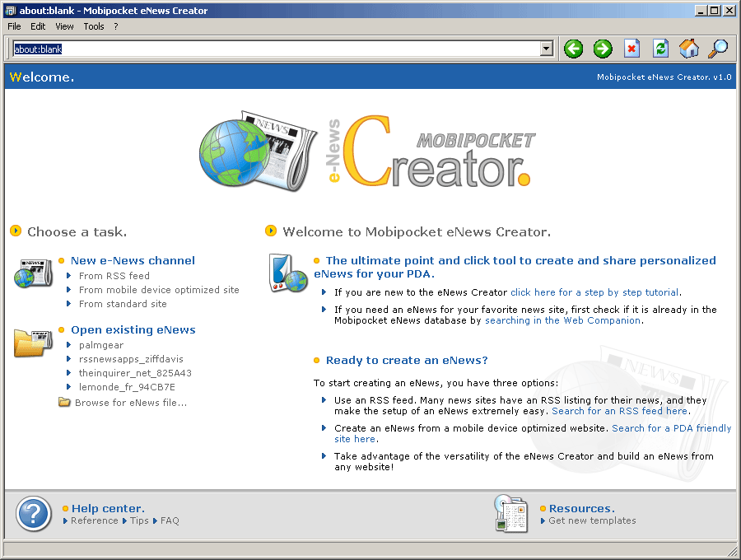The height and width of the screenshot is (560, 741).
Task: Open the View menu
Action: 64,26
